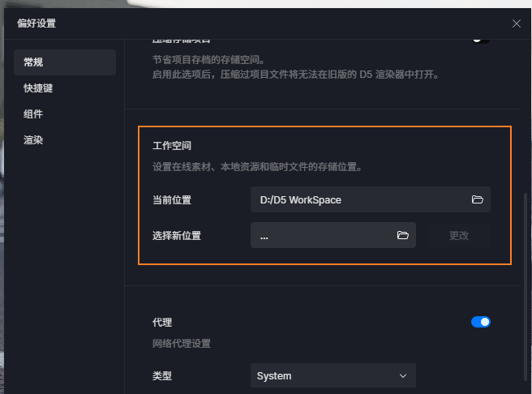
Task: Toggle the 代理 proxy switch off
Action: (x=480, y=322)
